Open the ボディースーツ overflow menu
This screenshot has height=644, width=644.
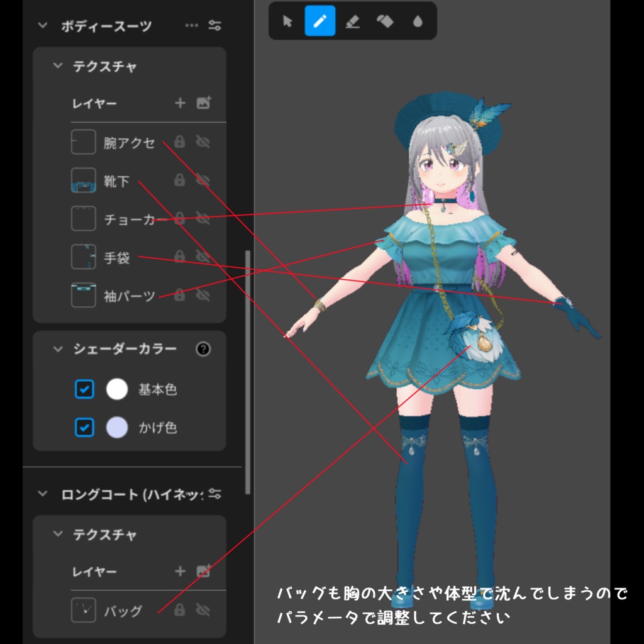click(191, 26)
